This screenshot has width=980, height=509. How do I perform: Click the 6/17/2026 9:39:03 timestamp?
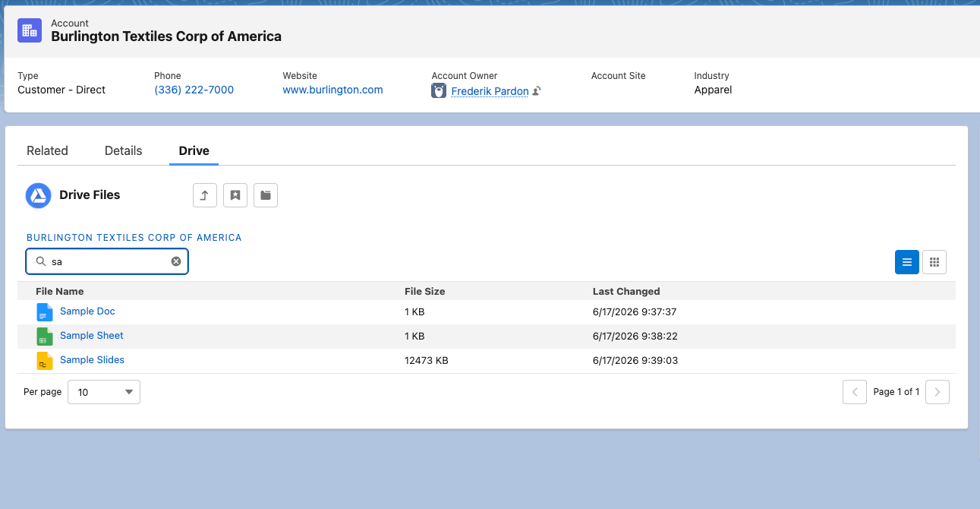635,361
